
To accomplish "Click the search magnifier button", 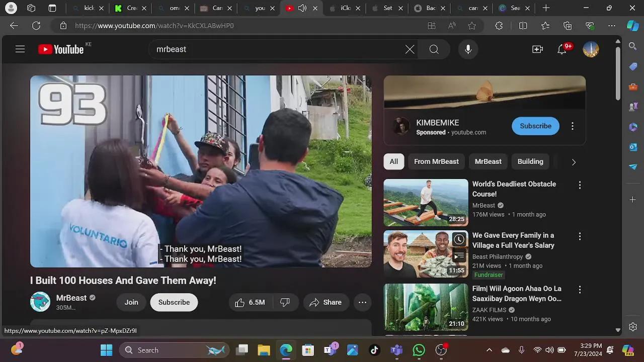I will (434, 49).
